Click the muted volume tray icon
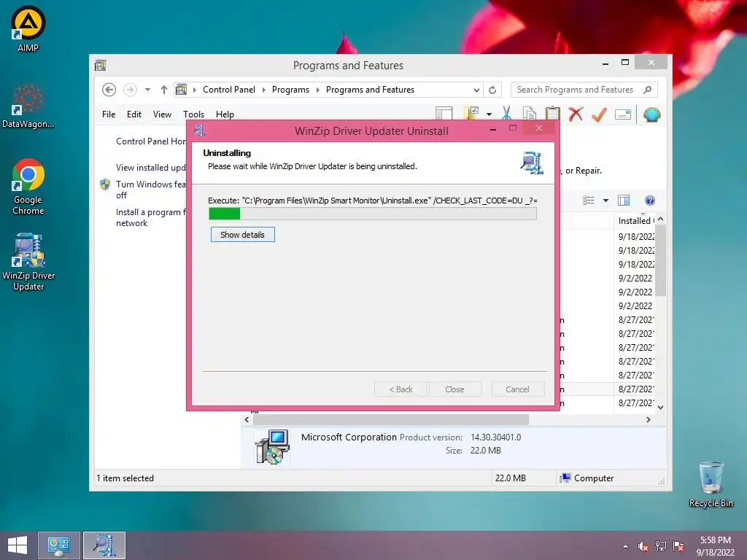This screenshot has height=560, width=747. tap(643, 546)
